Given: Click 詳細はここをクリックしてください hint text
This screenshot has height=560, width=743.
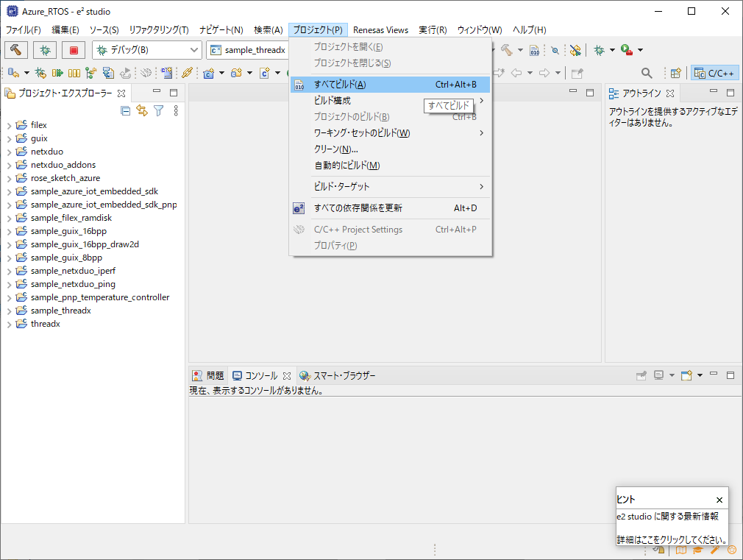Looking at the screenshot, I should [x=672, y=539].
